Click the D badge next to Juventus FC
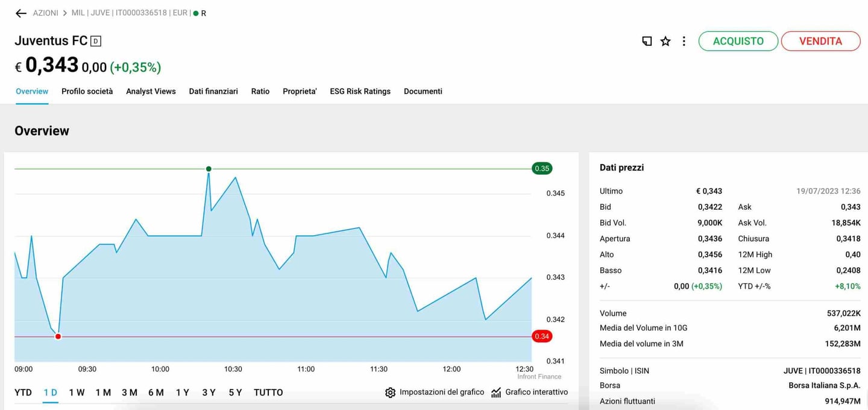This screenshot has height=410, width=868. 96,41
